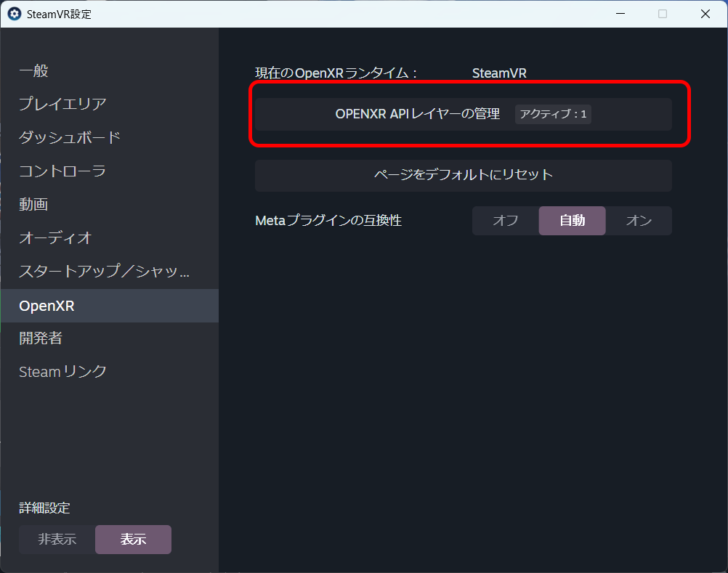Minimize the SteamVR設定 window
Viewport: 728px width, 573px height.
point(620,14)
